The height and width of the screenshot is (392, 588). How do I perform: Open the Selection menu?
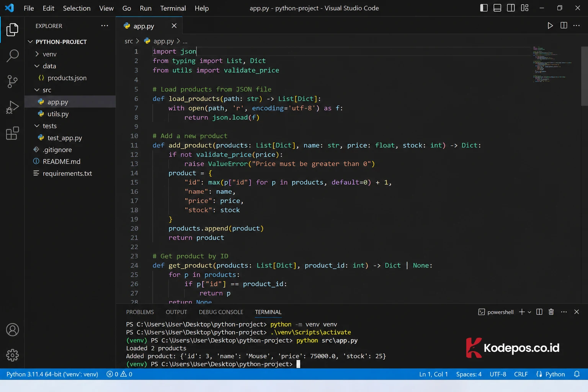coord(77,8)
